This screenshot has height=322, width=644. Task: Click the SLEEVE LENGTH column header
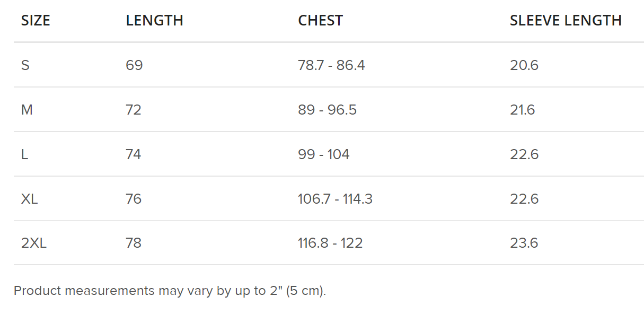click(x=565, y=21)
